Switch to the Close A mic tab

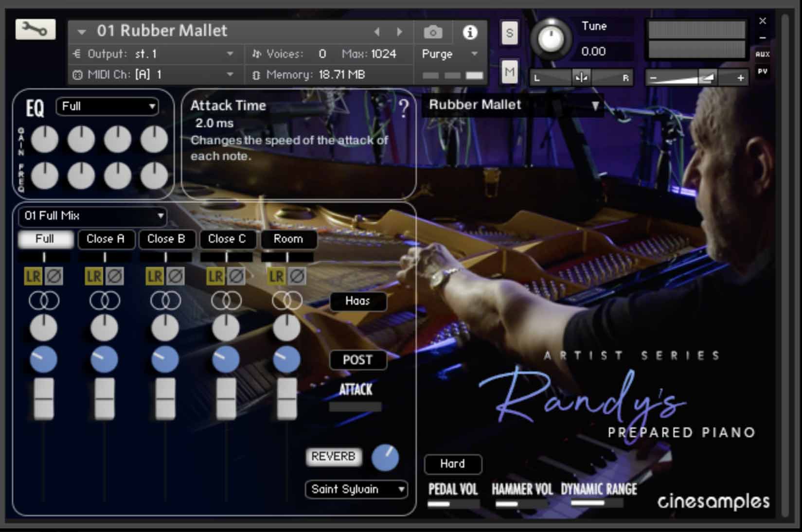point(106,239)
